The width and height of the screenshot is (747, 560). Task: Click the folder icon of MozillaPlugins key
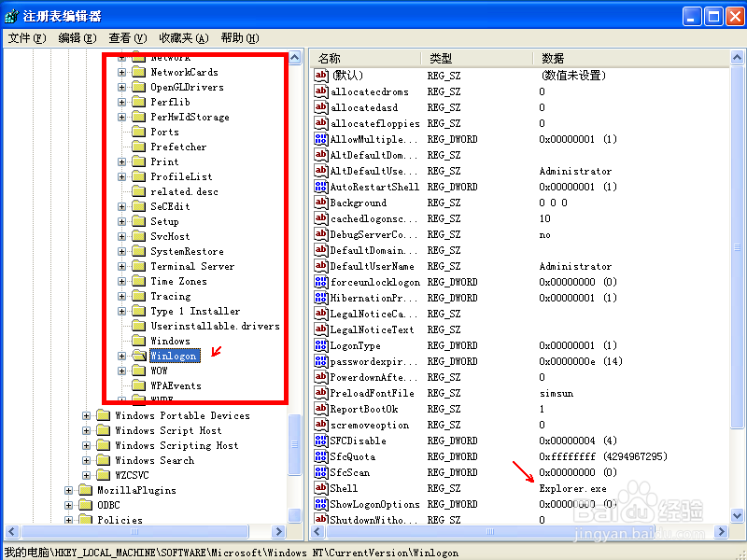click(85, 490)
